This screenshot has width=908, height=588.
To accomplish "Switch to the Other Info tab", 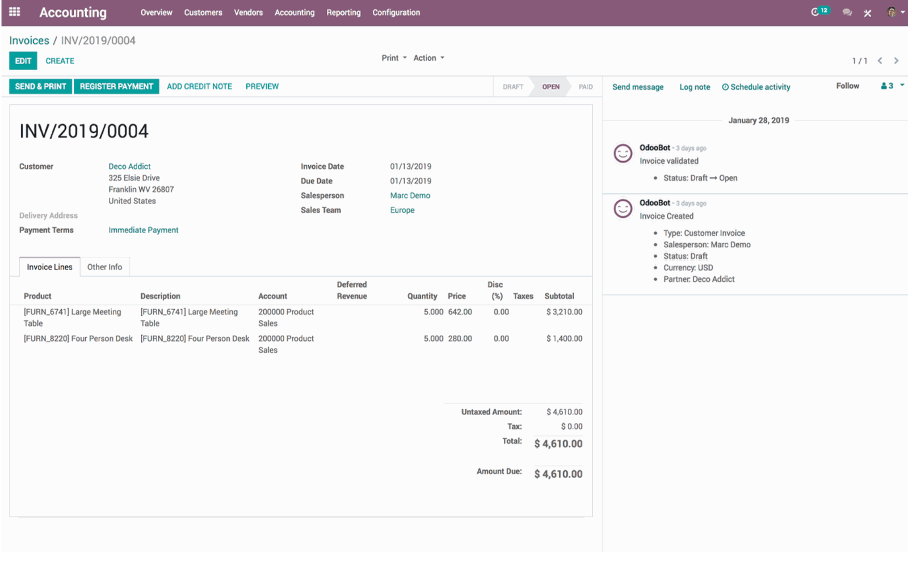I will pos(104,267).
